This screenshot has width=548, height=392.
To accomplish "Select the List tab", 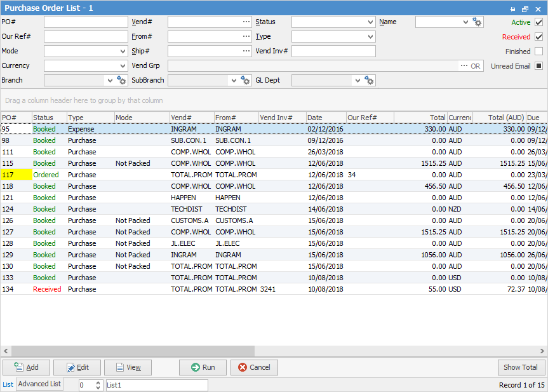I will 8,384.
